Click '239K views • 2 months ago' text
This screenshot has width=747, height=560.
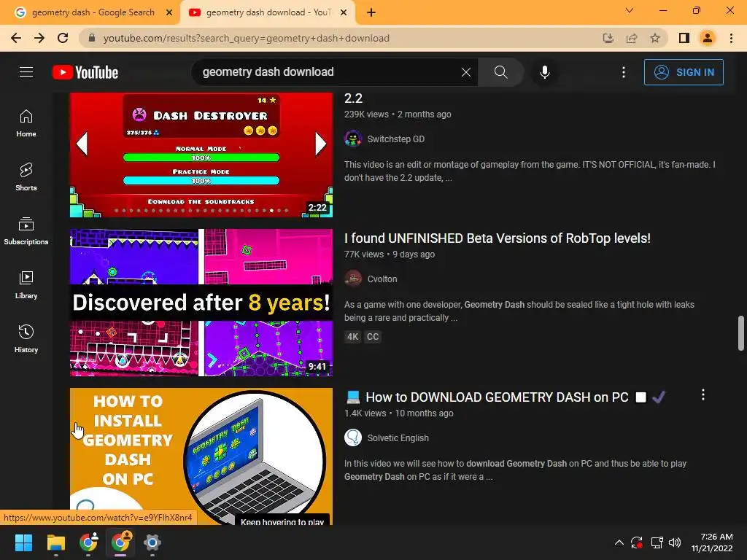pyautogui.click(x=398, y=114)
